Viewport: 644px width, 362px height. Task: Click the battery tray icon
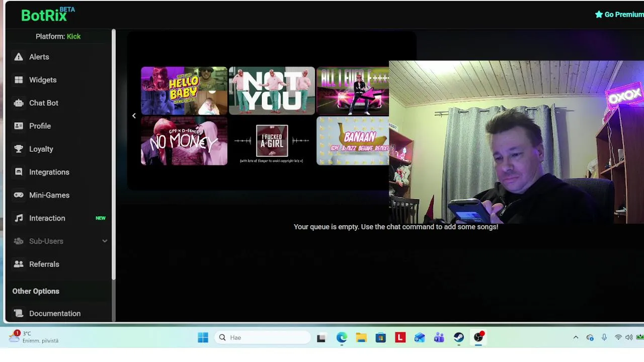(640, 337)
